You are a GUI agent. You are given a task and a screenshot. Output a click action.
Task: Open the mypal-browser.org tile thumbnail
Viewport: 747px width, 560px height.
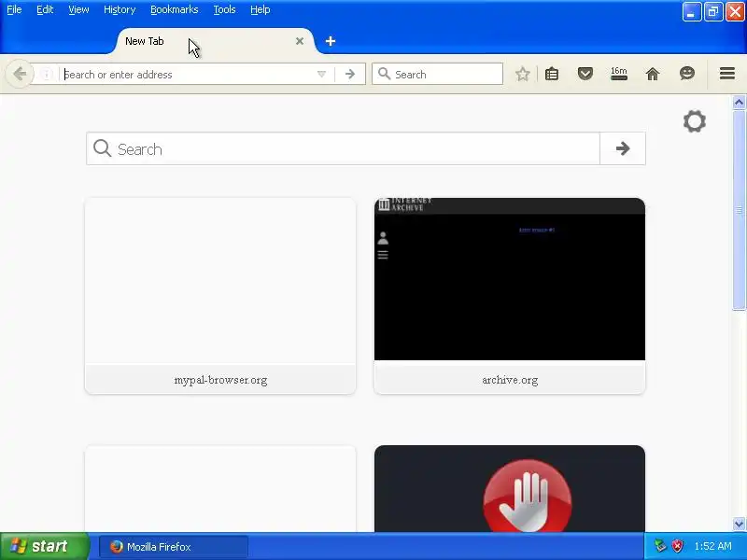tap(220, 281)
